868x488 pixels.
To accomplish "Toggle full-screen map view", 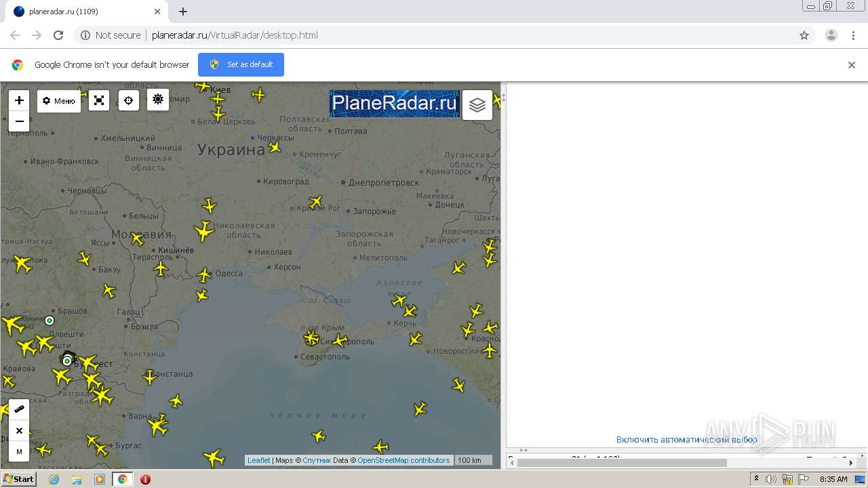I will (x=99, y=100).
